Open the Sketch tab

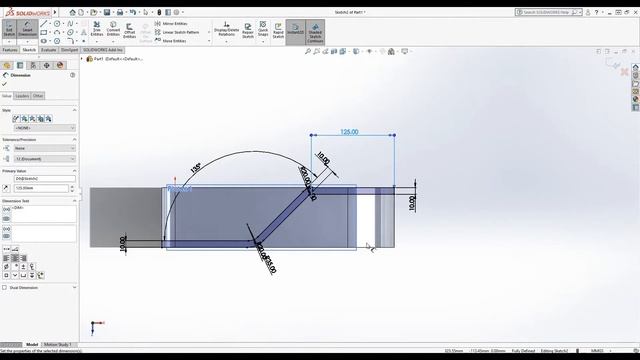[x=29, y=50]
